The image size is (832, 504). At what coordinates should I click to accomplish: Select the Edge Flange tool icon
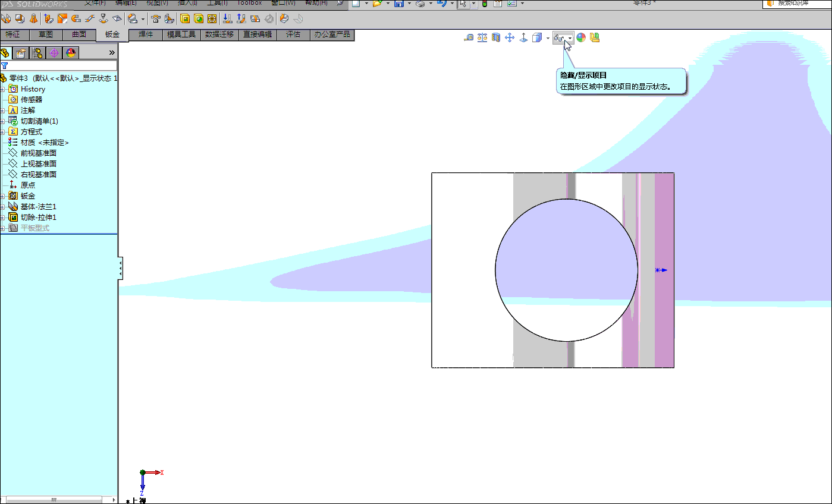click(48, 18)
